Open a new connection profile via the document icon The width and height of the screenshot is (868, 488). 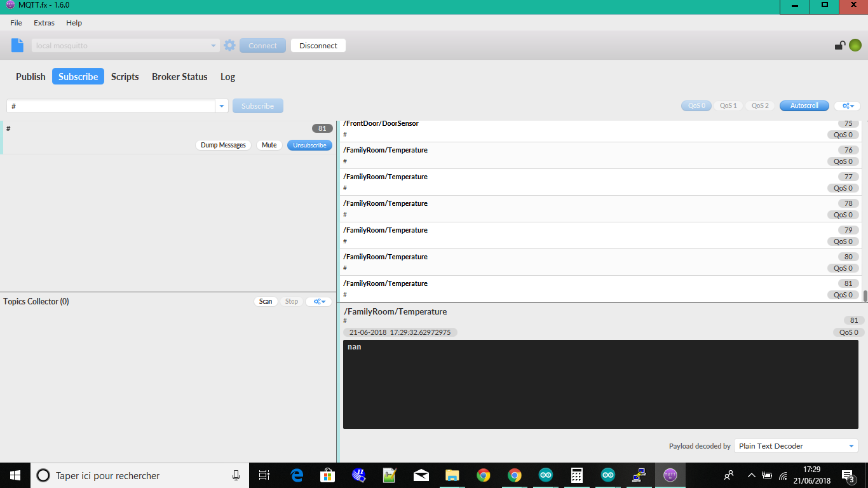click(17, 44)
